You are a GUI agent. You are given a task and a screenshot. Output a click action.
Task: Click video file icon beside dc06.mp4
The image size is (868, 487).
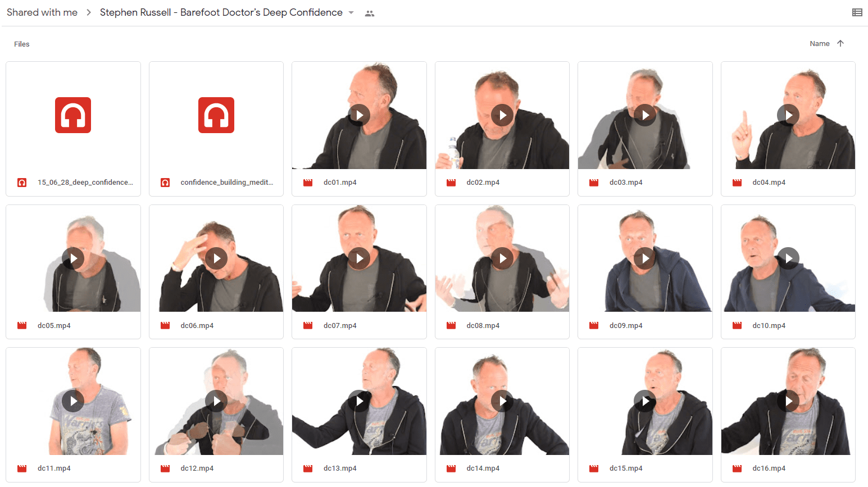pyautogui.click(x=165, y=325)
